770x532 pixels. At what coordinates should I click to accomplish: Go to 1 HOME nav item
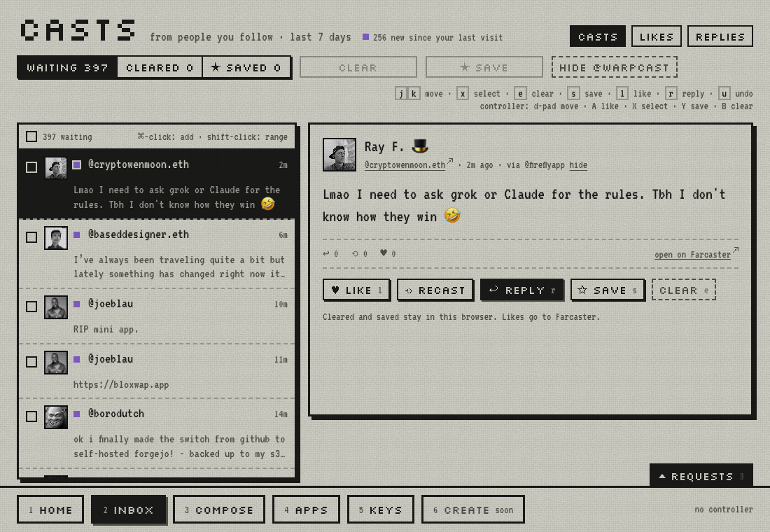pyautogui.click(x=50, y=510)
